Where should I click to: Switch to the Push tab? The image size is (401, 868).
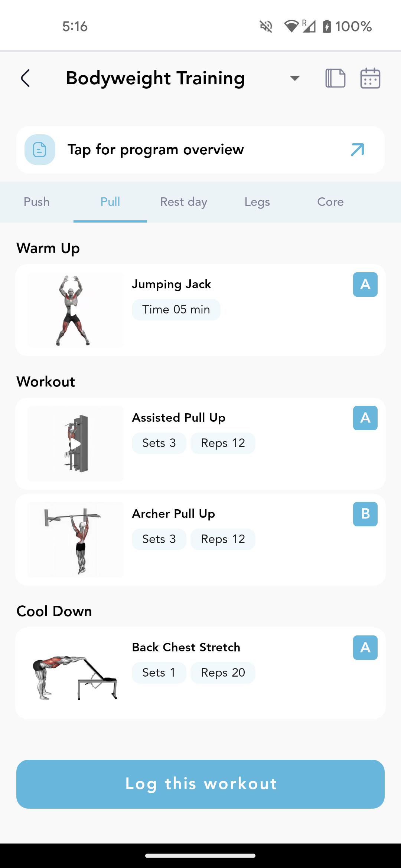[x=37, y=202]
